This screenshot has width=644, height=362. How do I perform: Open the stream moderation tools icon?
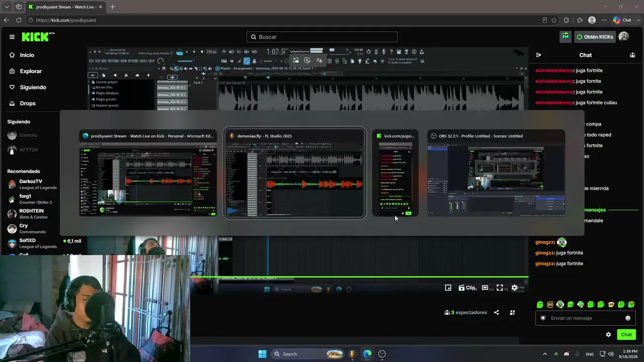[x=512, y=312]
